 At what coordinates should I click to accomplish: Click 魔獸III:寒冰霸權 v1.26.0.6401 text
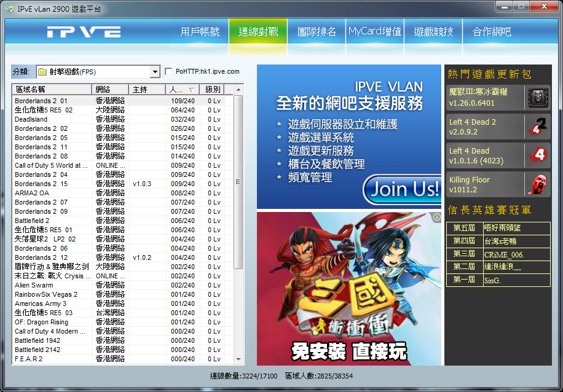tap(478, 98)
